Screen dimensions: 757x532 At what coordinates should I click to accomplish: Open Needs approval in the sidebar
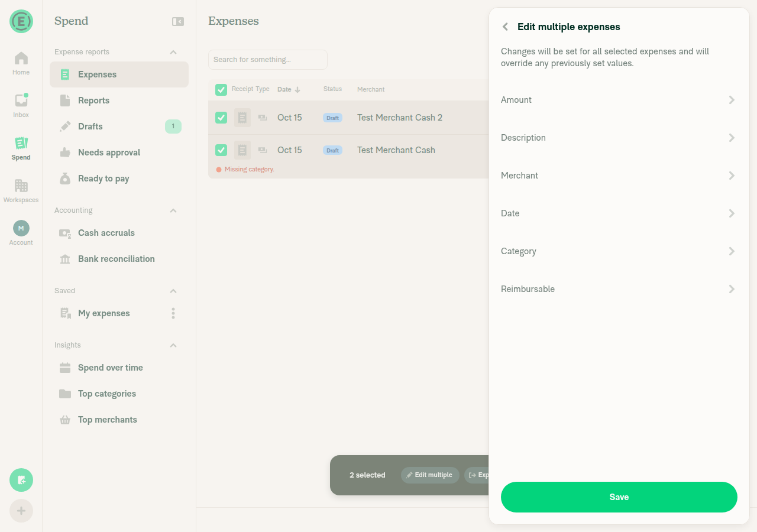tap(119, 153)
